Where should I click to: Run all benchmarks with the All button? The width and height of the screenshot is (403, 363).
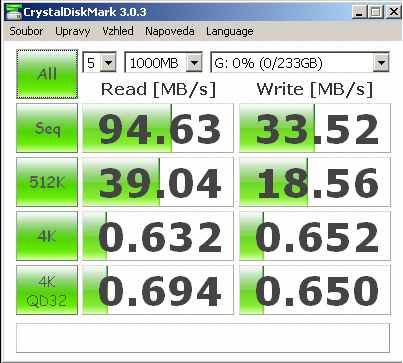tap(47, 74)
